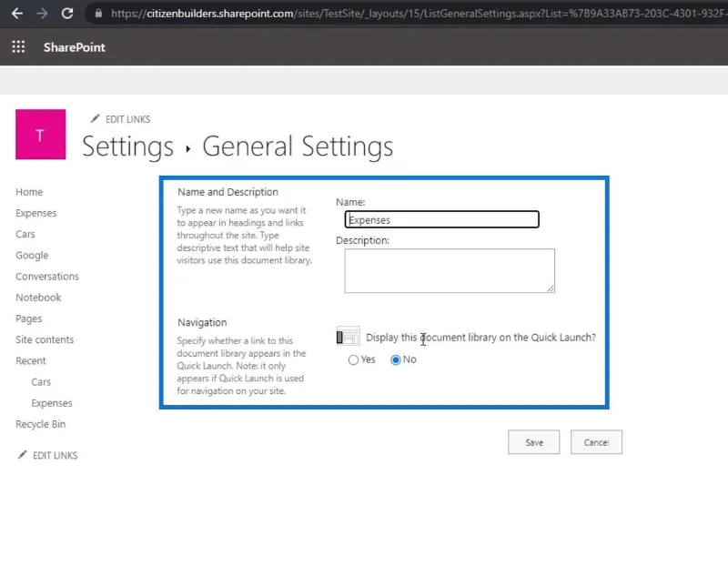Click the browser forward arrow
The width and height of the screenshot is (728, 576).
point(42,14)
